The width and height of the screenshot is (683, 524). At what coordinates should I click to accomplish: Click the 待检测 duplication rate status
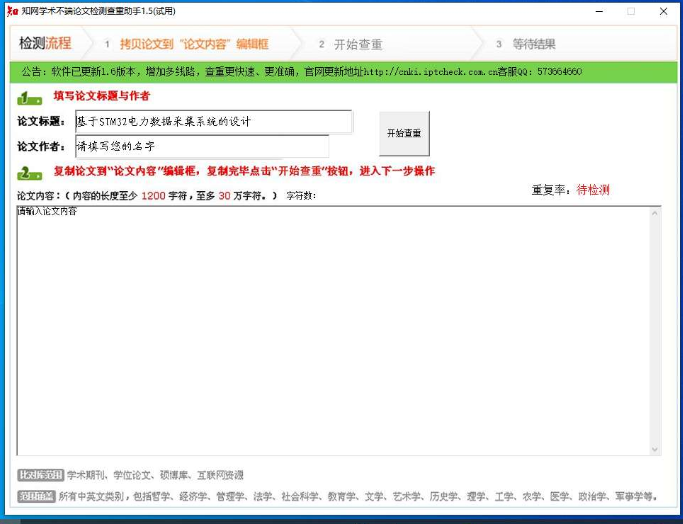593,190
